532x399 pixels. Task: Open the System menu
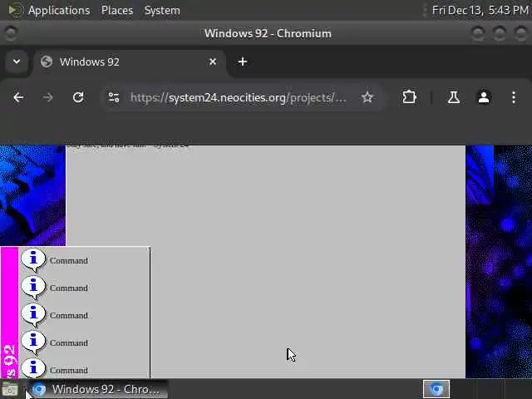pyautogui.click(x=162, y=10)
